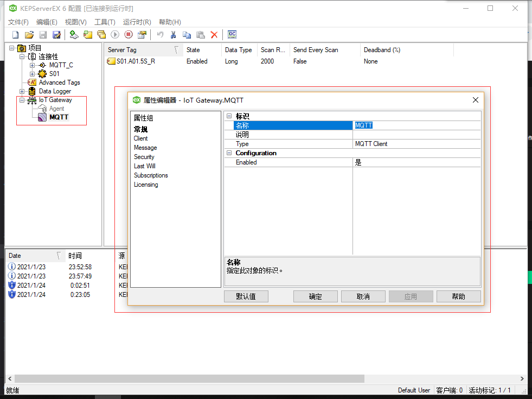This screenshot has width=532, height=399.
Task: Collapse the IoT Gateway node
Action: coord(22,100)
